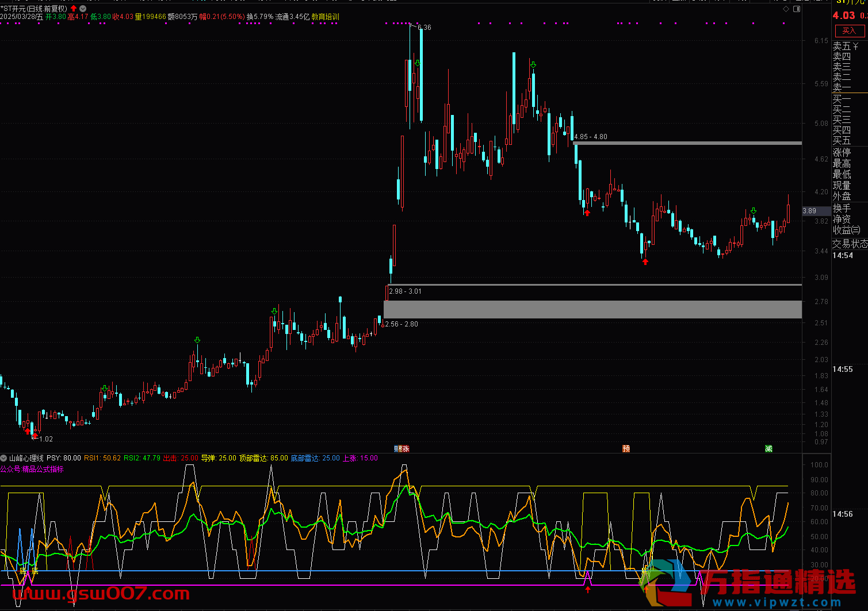
Task: Click the 2.56 - 2.80 gap label
Action: 402,324
